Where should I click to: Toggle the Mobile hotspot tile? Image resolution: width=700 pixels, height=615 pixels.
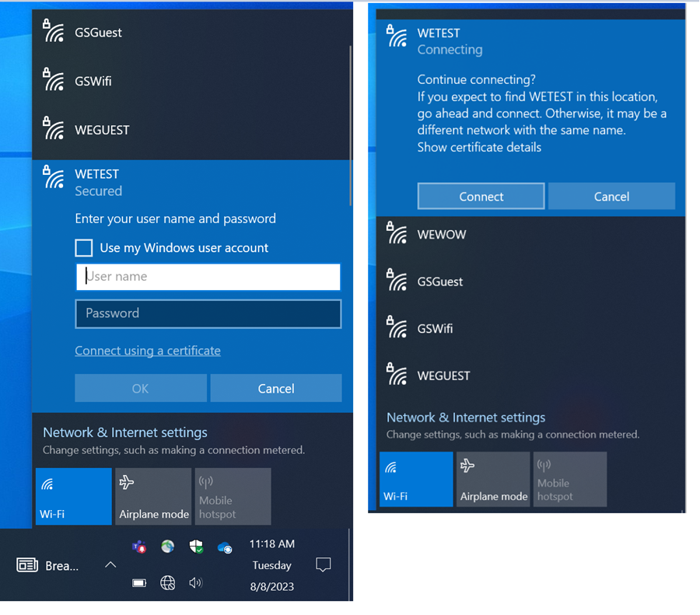[x=233, y=496]
